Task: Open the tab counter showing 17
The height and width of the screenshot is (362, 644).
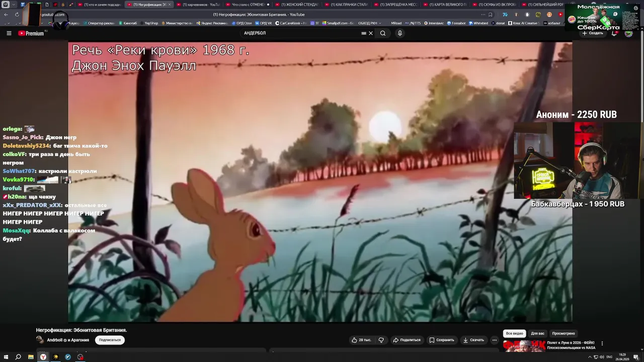Action: click(x=6, y=5)
